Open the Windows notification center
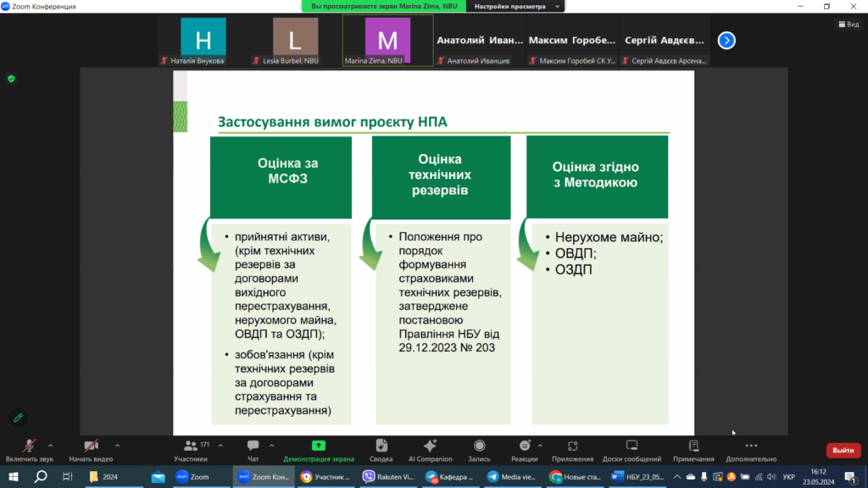 click(x=851, y=476)
